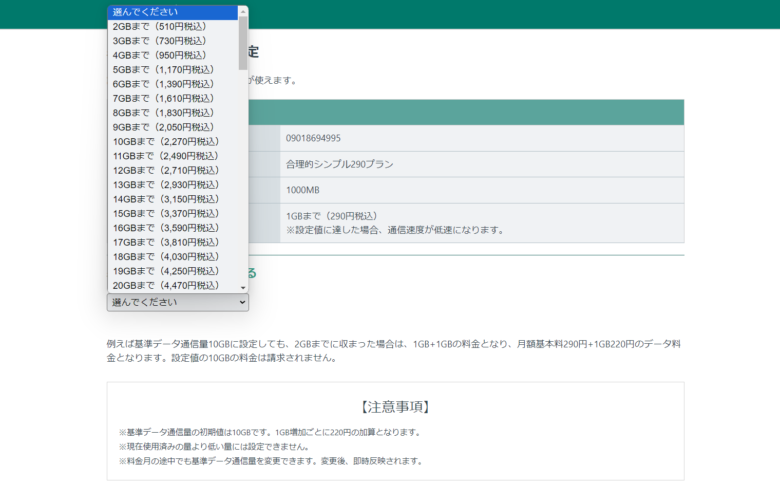
Task: Collapse the 選んでください data limit combo box
Action: [x=177, y=302]
